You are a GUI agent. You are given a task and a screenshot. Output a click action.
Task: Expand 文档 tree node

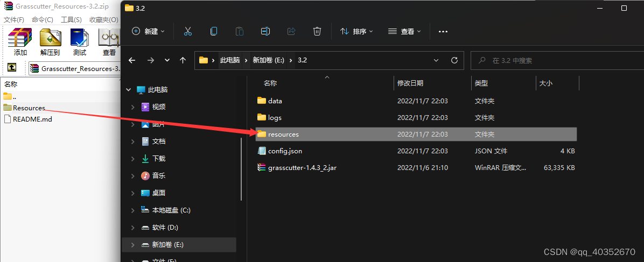click(x=132, y=141)
